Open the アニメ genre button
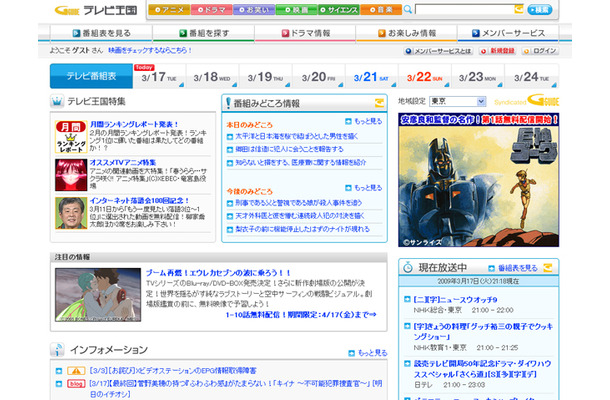The height and width of the screenshot is (400, 610). pos(169,10)
